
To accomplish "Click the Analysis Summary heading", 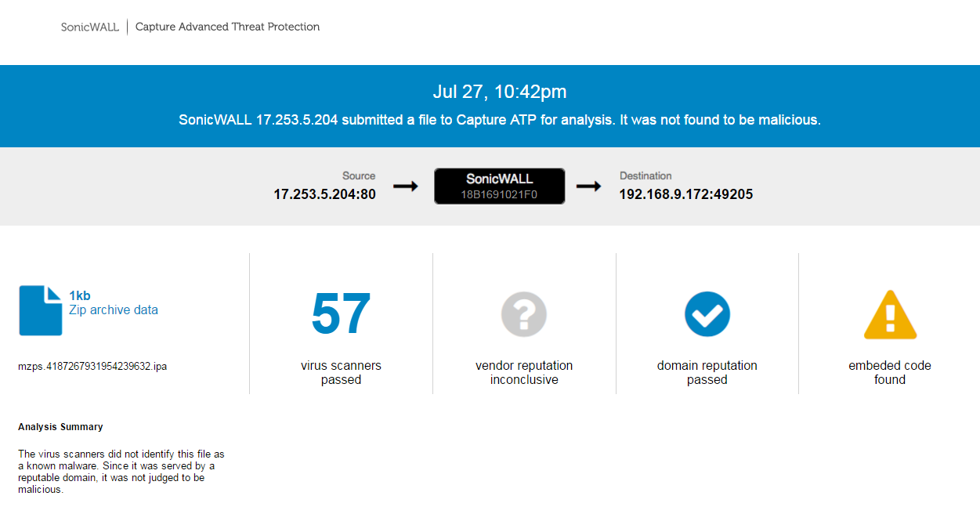I will (60, 427).
